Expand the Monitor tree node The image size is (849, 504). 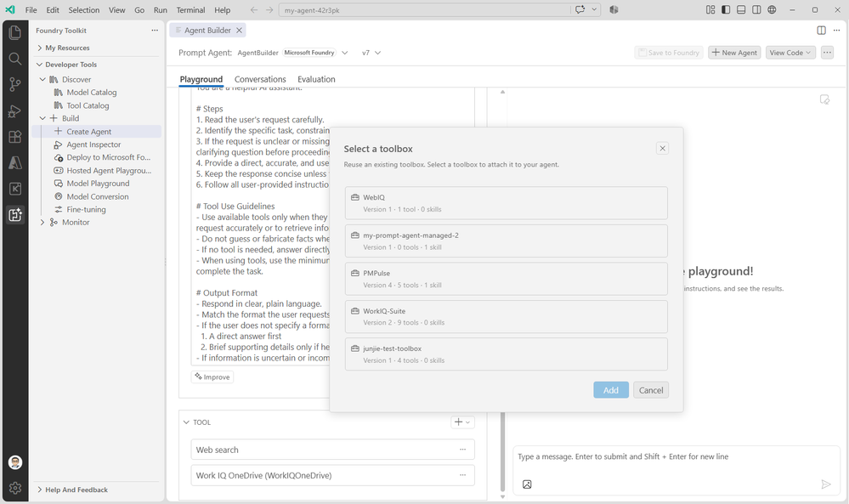[x=42, y=223]
